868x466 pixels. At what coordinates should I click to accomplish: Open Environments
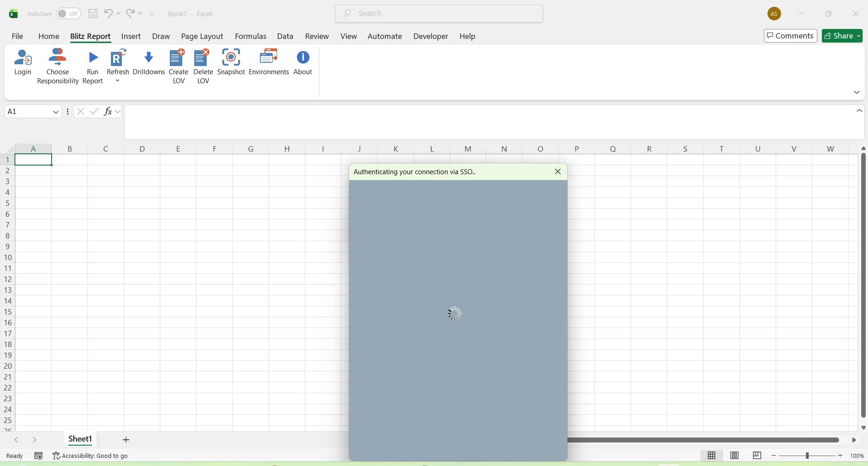[x=269, y=62]
